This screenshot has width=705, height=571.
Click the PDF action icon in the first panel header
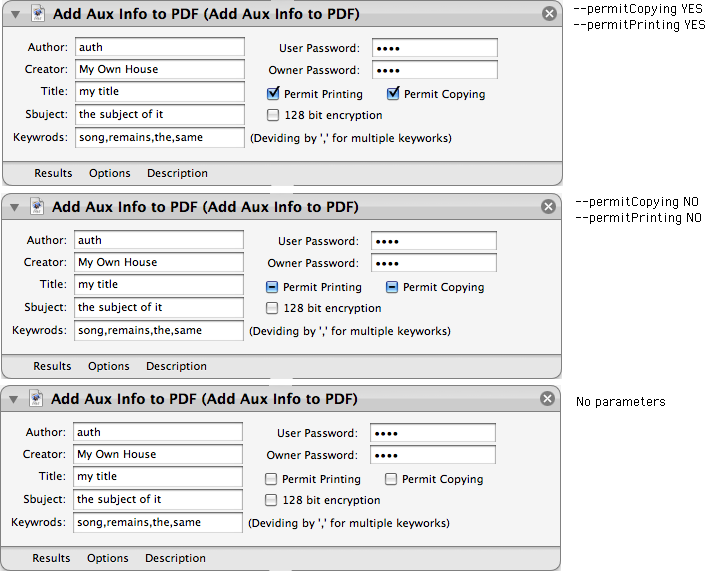[37, 14]
